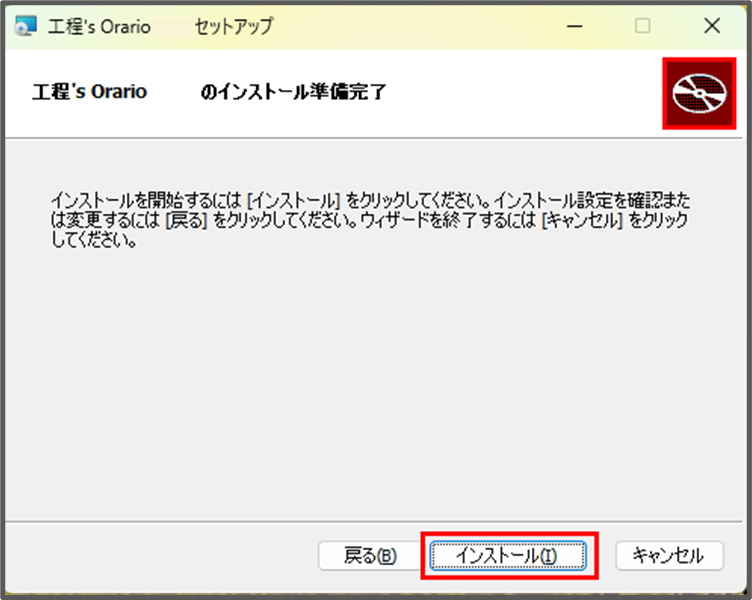Click the disabled maximize button
This screenshot has height=600, width=752.
coord(643,26)
